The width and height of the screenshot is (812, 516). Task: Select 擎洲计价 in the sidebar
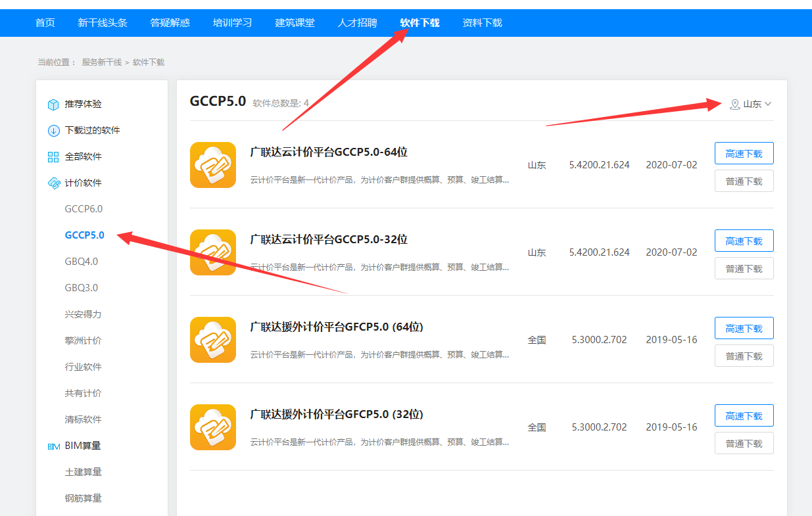coord(84,340)
